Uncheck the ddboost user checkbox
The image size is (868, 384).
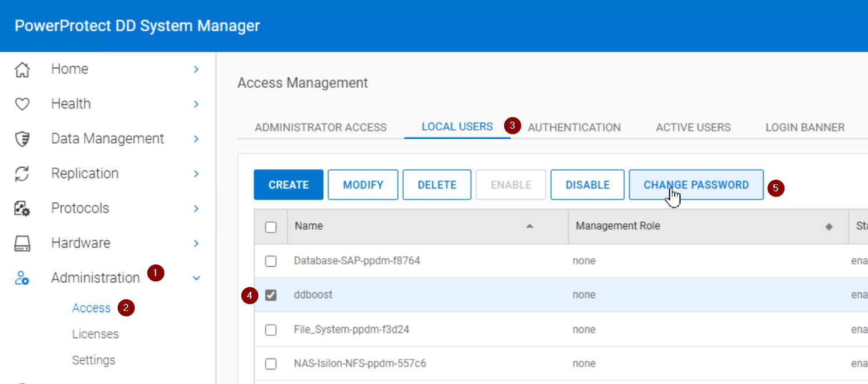271,295
